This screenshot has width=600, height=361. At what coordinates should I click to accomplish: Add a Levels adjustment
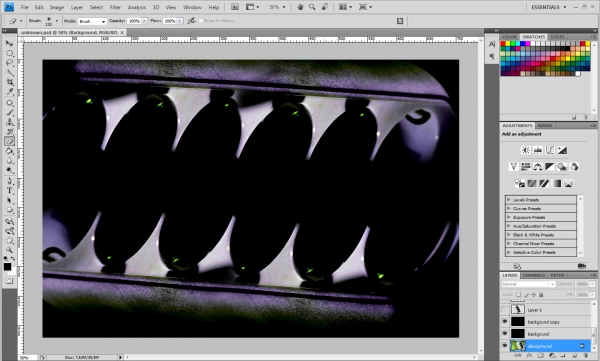point(538,150)
